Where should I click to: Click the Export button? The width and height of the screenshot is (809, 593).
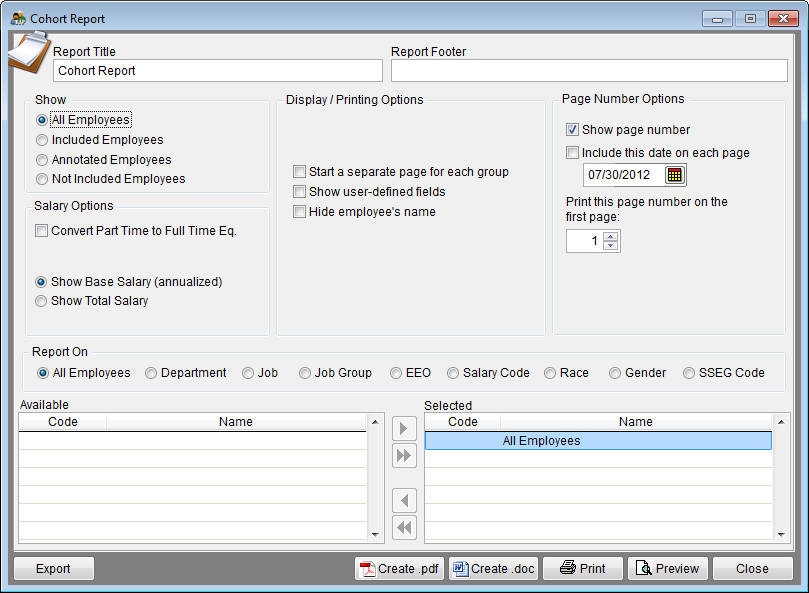pyautogui.click(x=54, y=568)
